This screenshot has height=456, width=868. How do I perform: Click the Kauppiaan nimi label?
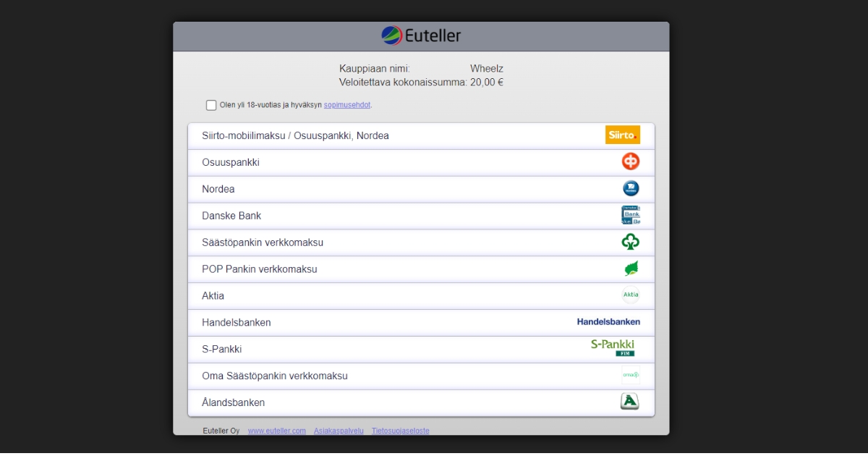[375, 69]
